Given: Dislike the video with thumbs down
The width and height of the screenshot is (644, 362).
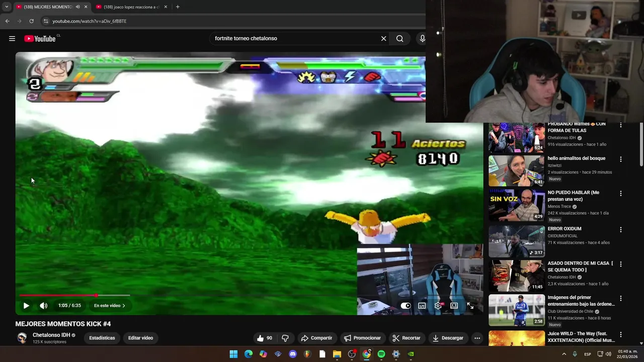Looking at the screenshot, I should 285,338.
